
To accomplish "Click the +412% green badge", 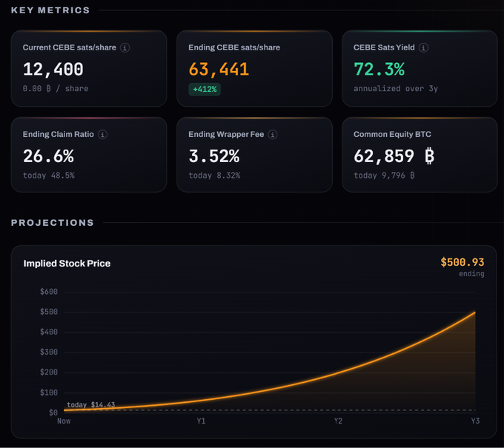I will [205, 90].
